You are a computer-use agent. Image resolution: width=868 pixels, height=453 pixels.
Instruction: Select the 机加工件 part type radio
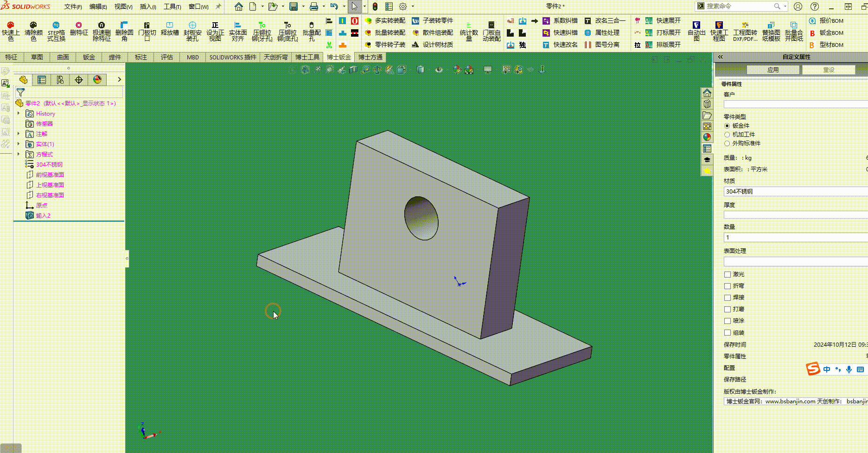(727, 135)
